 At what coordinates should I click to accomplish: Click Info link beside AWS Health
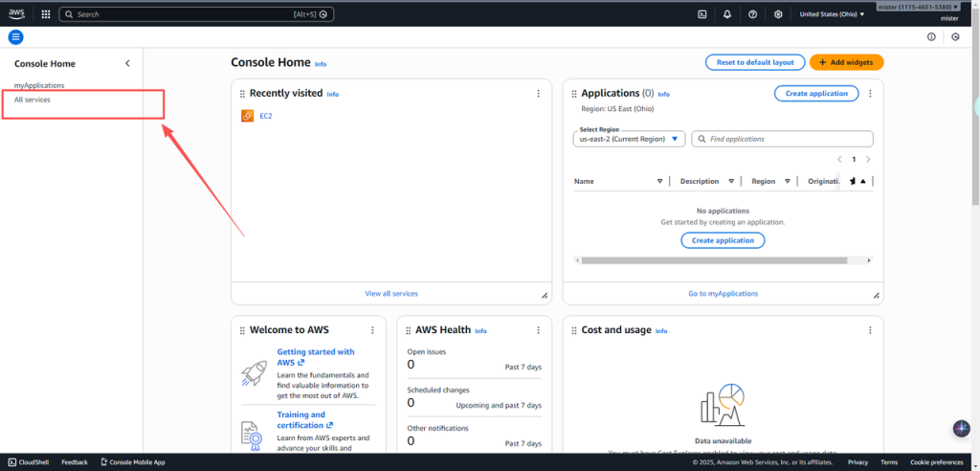[x=480, y=331]
